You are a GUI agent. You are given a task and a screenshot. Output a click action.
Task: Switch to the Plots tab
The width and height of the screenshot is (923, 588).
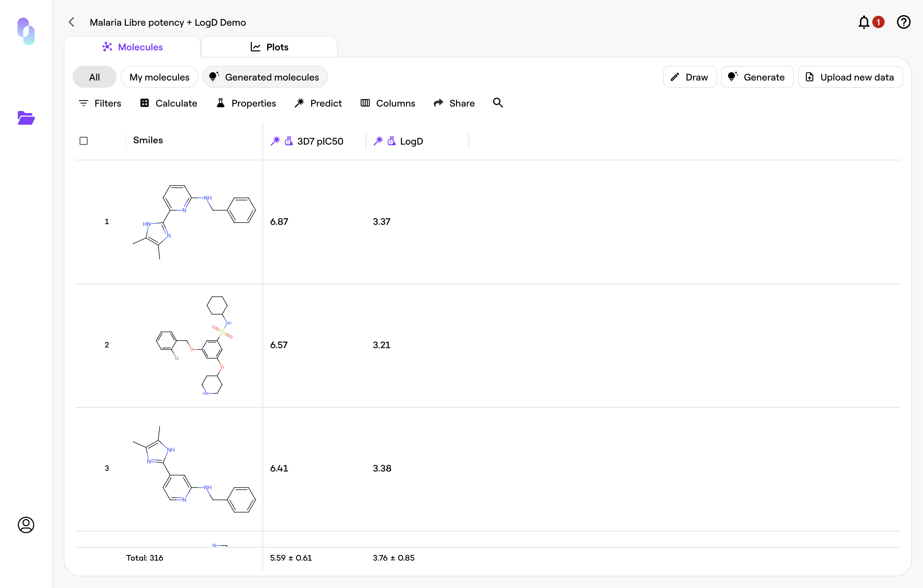click(269, 47)
